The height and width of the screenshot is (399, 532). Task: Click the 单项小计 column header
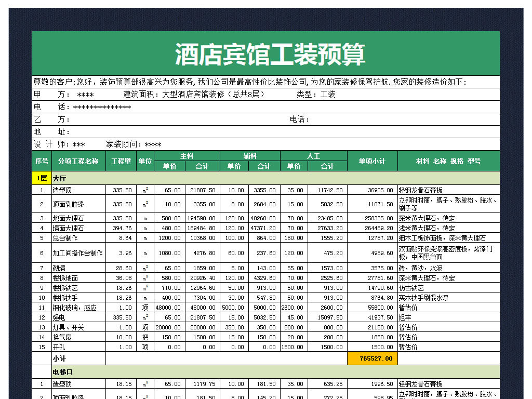point(372,161)
